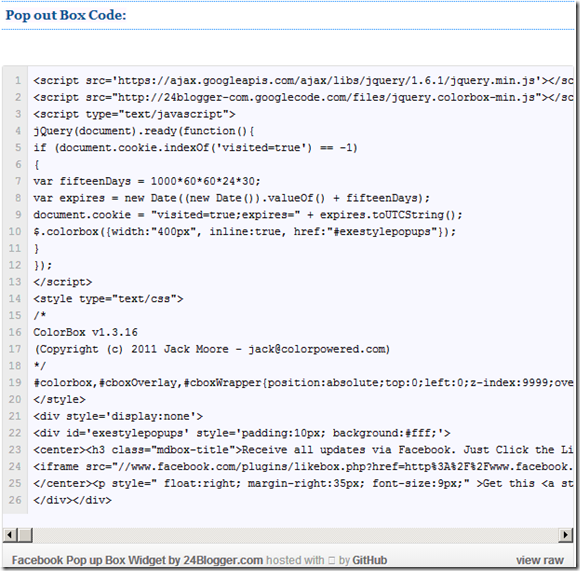The image size is (580, 571).
Task: Click the horizontal scrollbar track in the middle
Action: (295, 535)
